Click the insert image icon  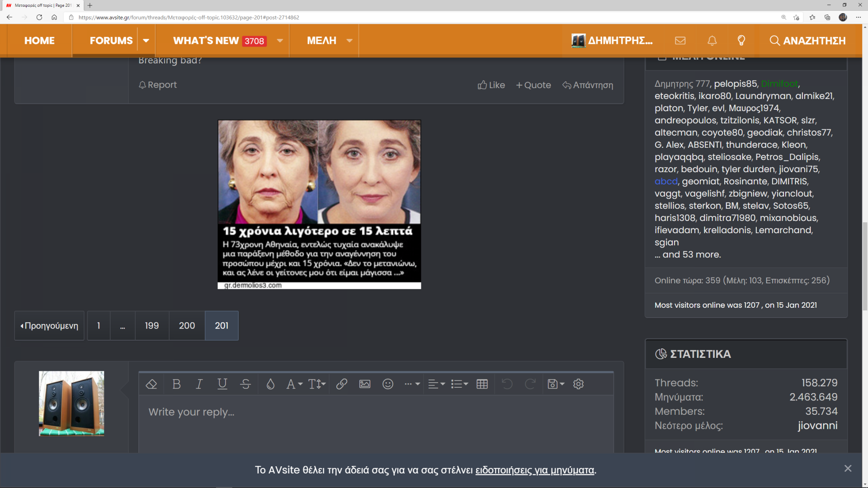365,384
